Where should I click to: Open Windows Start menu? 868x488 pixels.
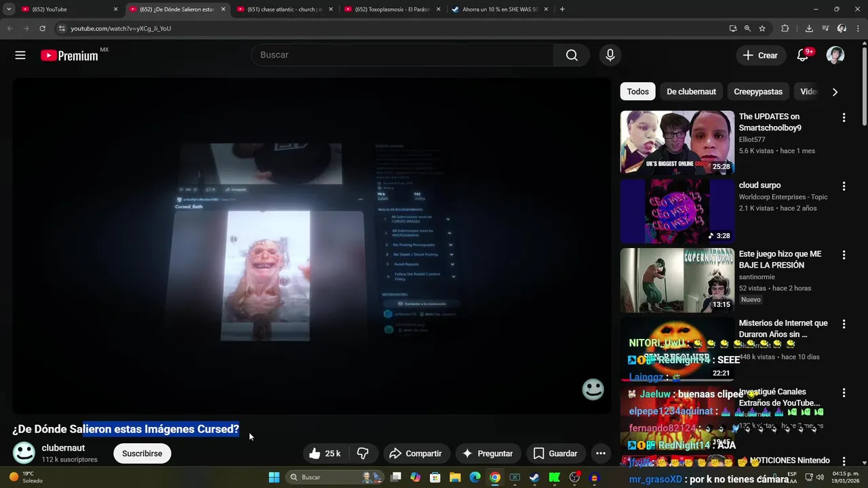point(274,477)
